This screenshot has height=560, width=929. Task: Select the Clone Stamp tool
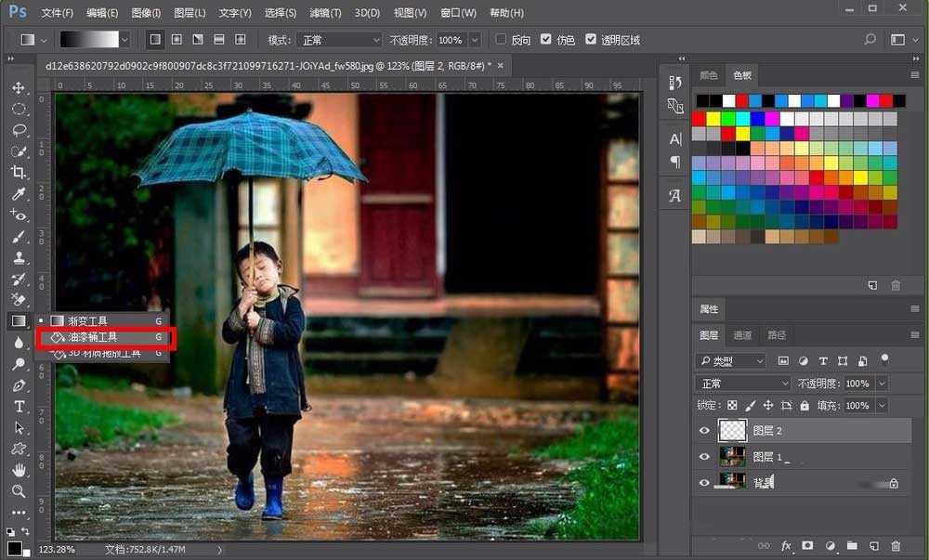[19, 256]
